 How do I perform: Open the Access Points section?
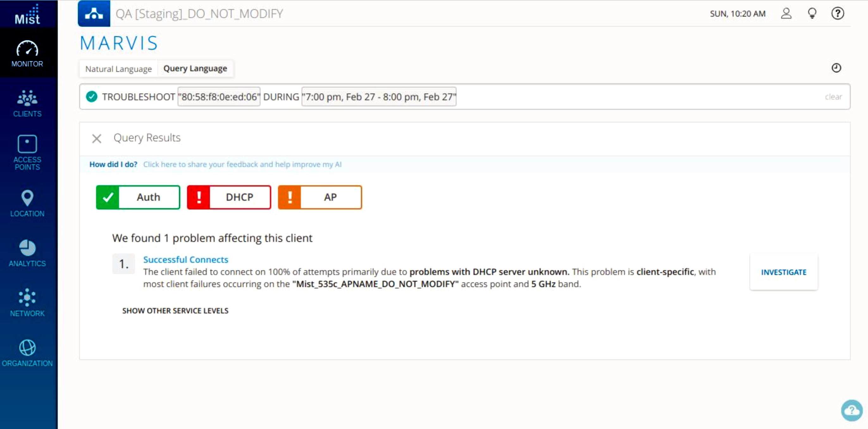(x=27, y=153)
